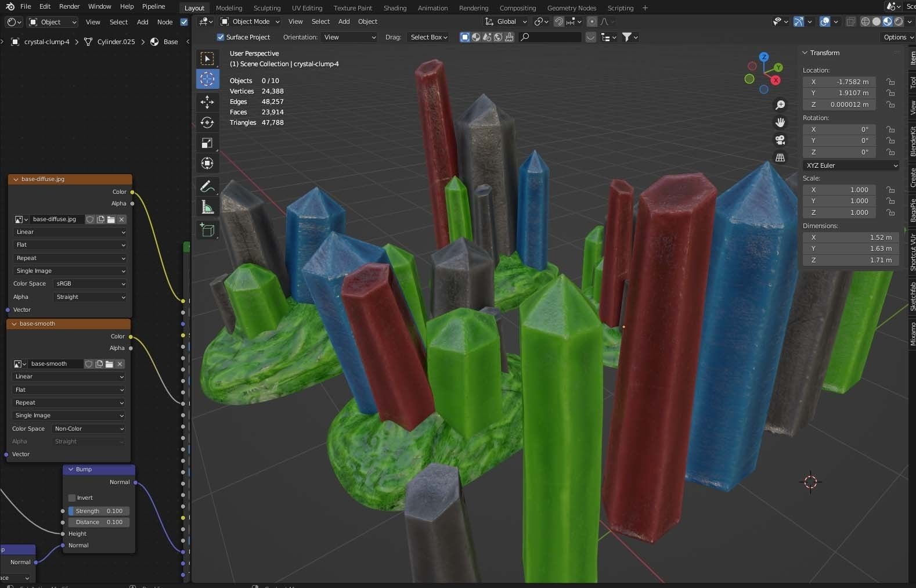Open the Render menu
Screen dimensions: 916x588
coord(69,6)
